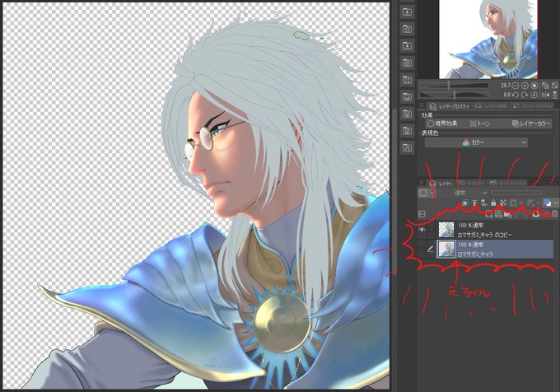The image size is (560, 392).
Task: Click the fit-to-screen toggle in Navigator
Action: coord(554,86)
